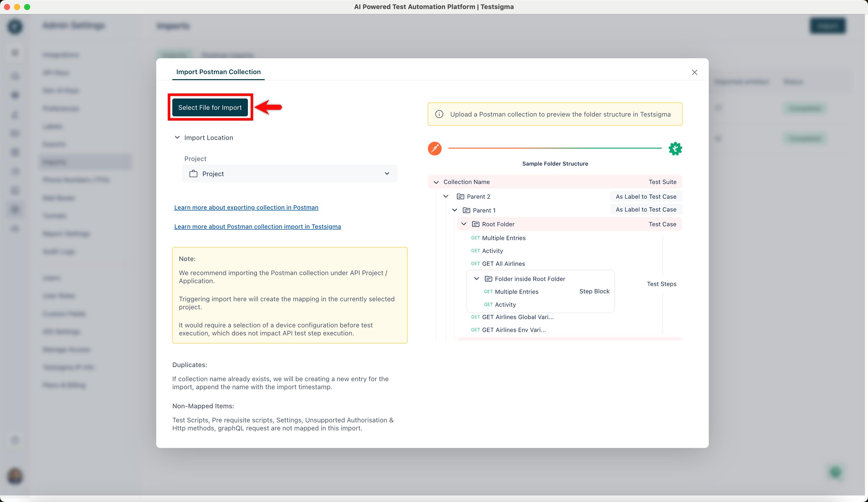Image resolution: width=868 pixels, height=502 pixels.
Task: Open the Imports tab behind dialog
Action: click(174, 55)
